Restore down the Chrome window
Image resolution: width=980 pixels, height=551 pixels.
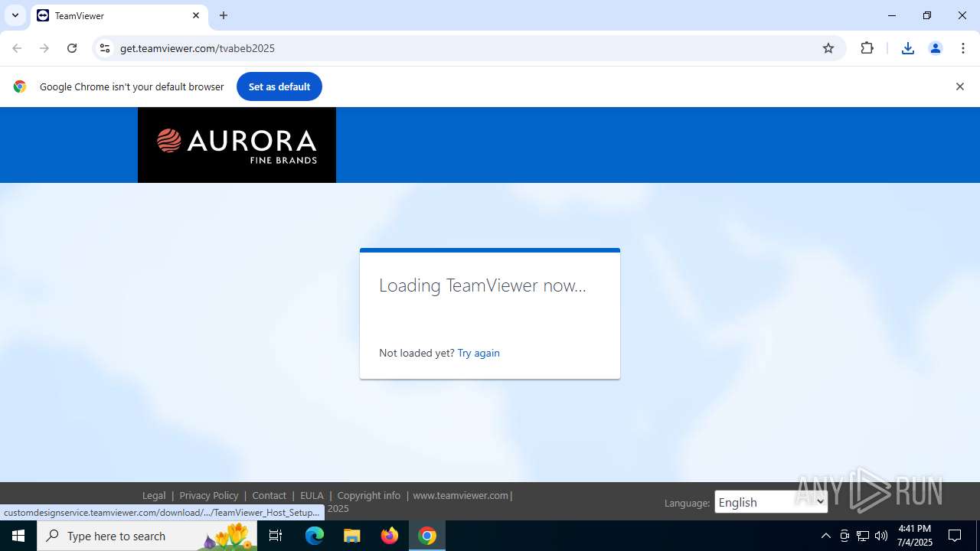tap(927, 15)
